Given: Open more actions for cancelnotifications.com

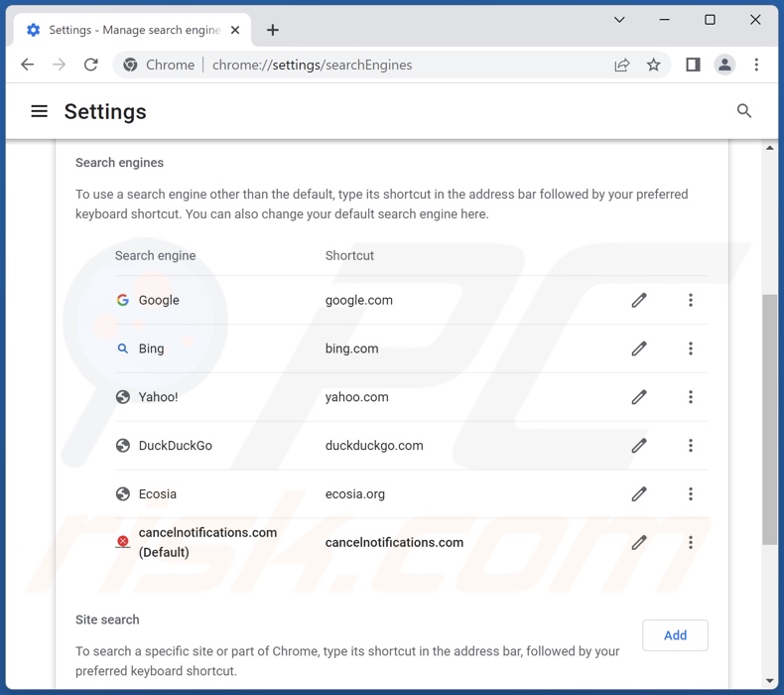Looking at the screenshot, I should point(691,542).
